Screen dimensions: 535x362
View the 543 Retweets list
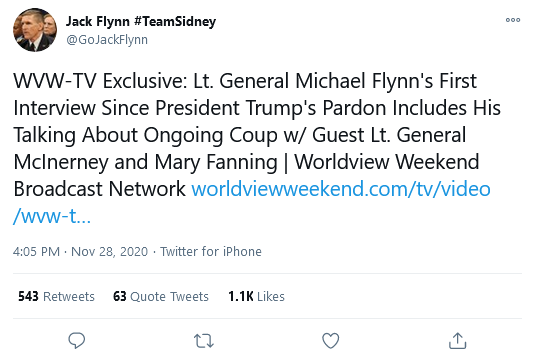coord(56,296)
